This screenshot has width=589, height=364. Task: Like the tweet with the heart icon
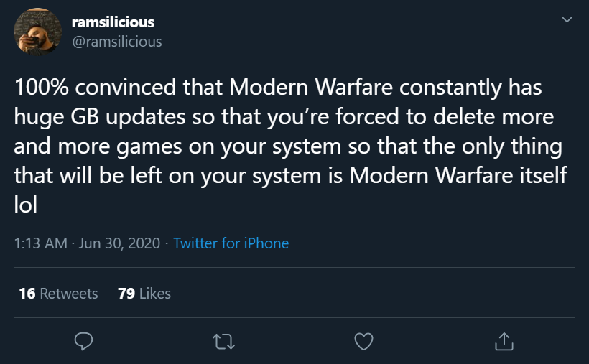click(x=364, y=342)
